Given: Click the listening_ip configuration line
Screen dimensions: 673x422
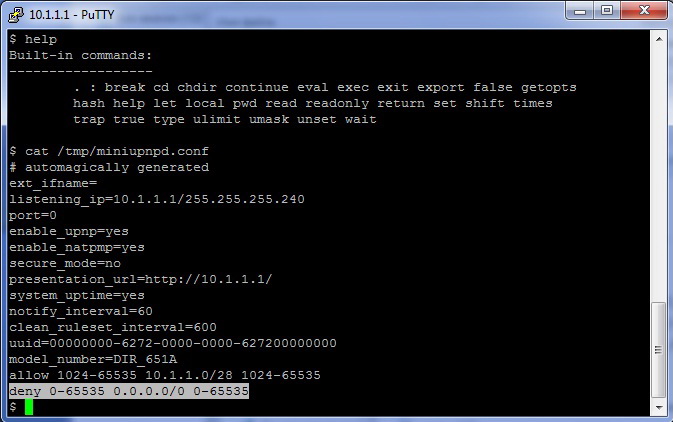Looking at the screenshot, I should (156, 199).
